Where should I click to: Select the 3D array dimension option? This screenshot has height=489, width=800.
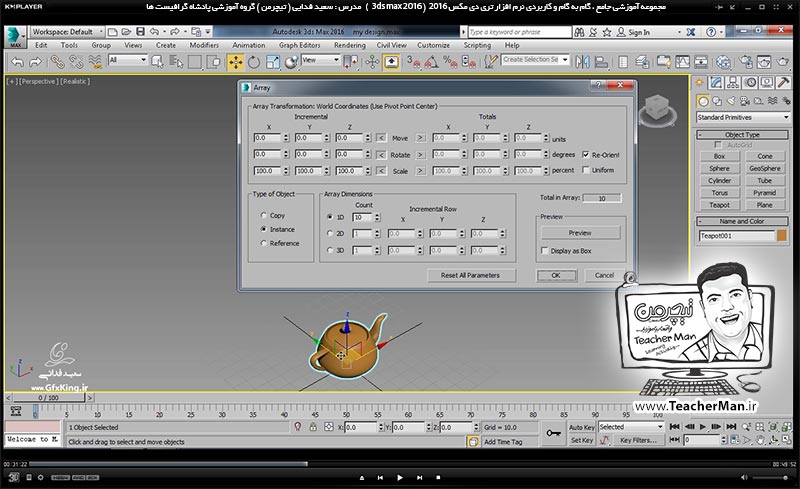coord(330,250)
